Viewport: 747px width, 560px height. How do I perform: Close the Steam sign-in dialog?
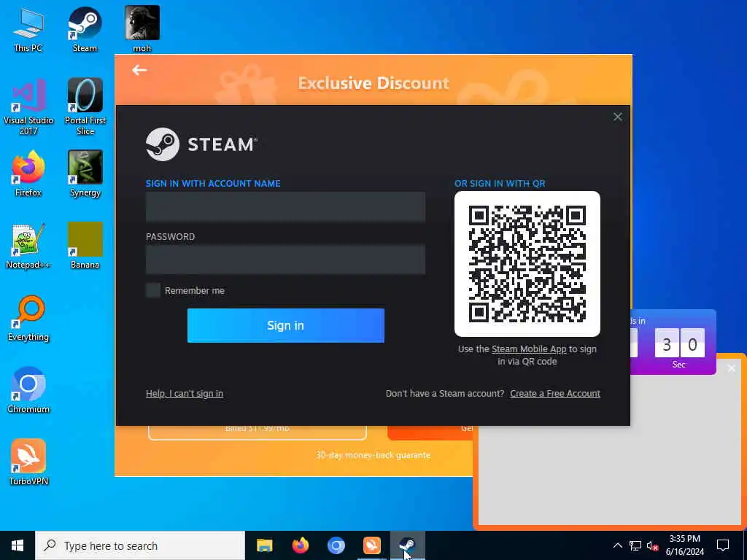tap(618, 117)
